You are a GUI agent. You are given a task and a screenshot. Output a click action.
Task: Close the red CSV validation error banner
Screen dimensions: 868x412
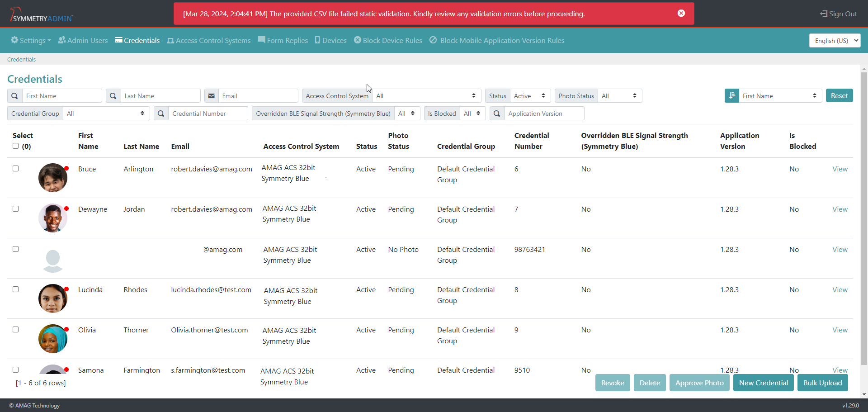coord(681,13)
